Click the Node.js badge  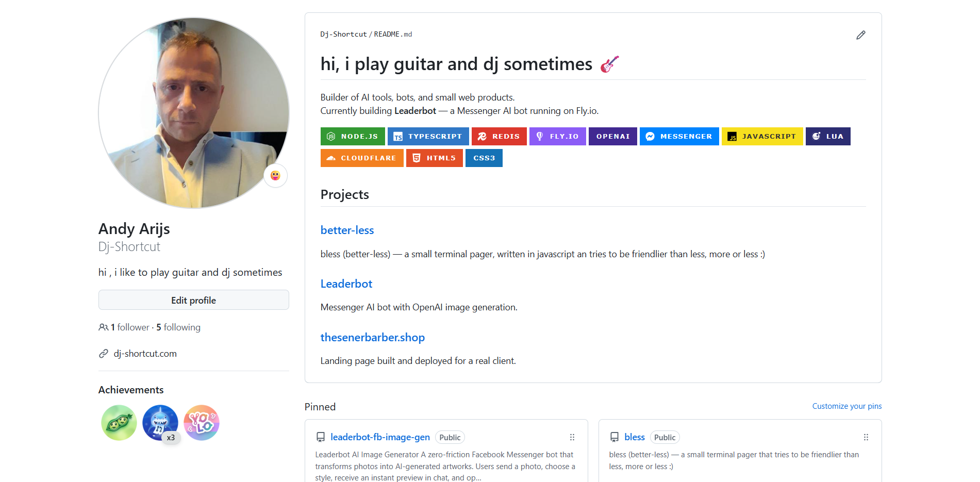[x=353, y=137]
